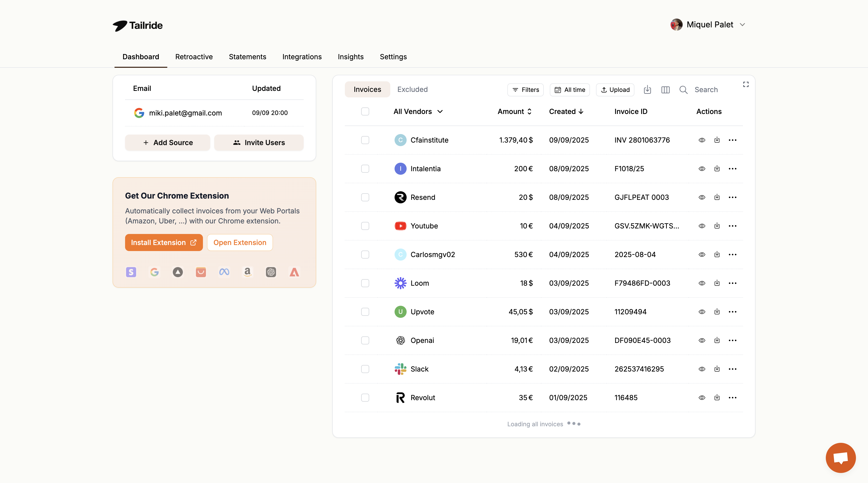Preview the Loom invoice with the eye icon
This screenshot has height=483, width=868.
click(x=702, y=283)
